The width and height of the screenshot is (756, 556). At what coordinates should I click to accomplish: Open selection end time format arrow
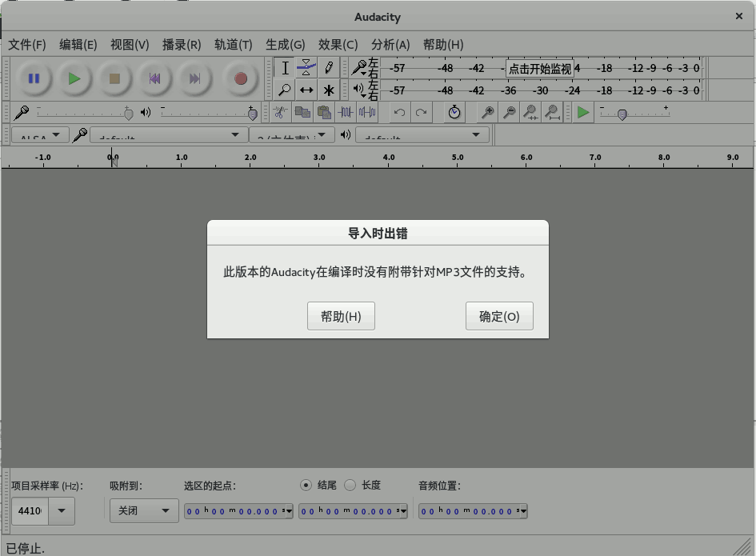[403, 510]
